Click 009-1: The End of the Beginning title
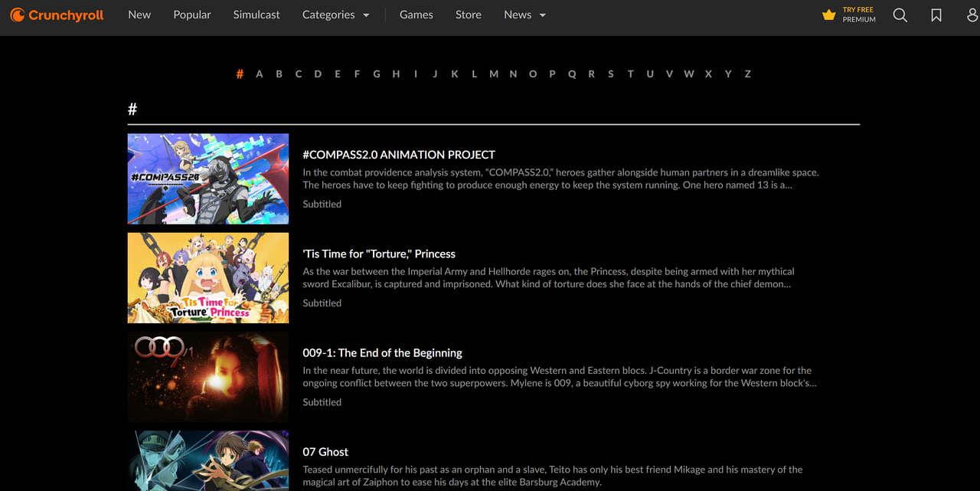This screenshot has height=491, width=980. [383, 353]
